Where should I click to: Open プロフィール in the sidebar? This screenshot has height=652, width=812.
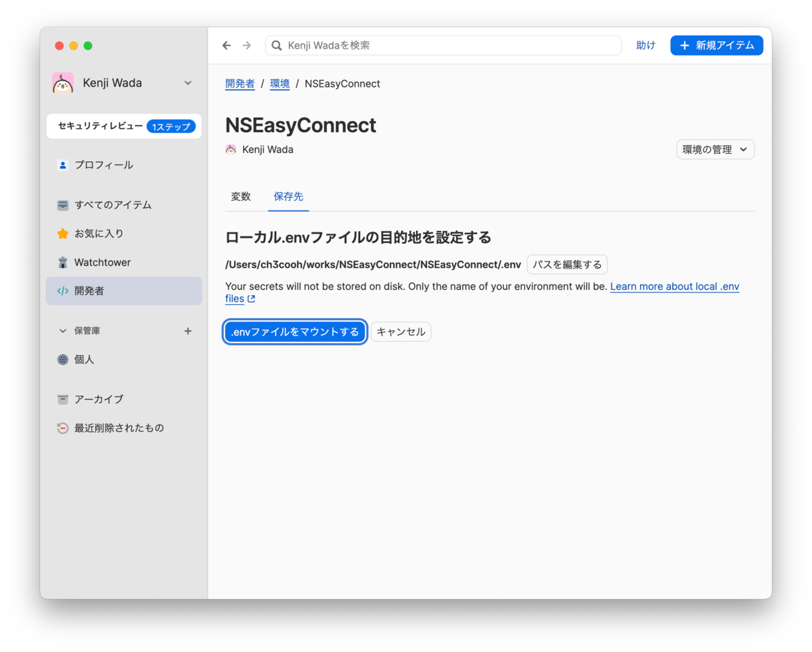coord(124,165)
